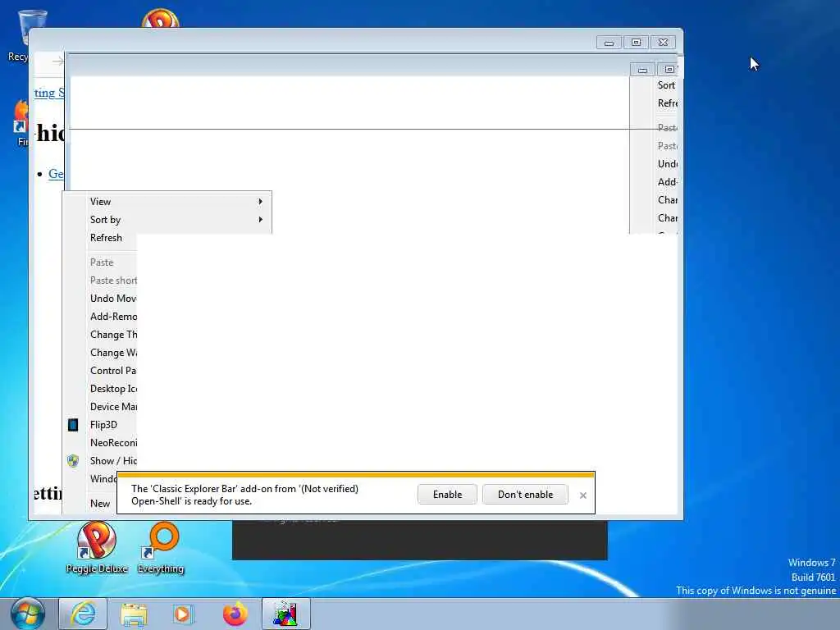
Task: Click the Flip3D icon in context menu
Action: coord(73,425)
